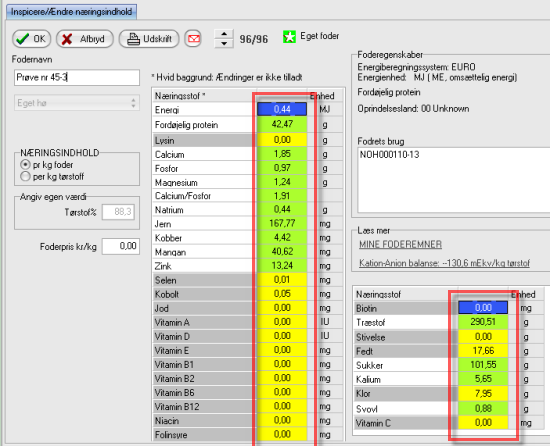This screenshot has height=446, width=550.
Task: Click the red envelope email icon
Action: (194, 39)
